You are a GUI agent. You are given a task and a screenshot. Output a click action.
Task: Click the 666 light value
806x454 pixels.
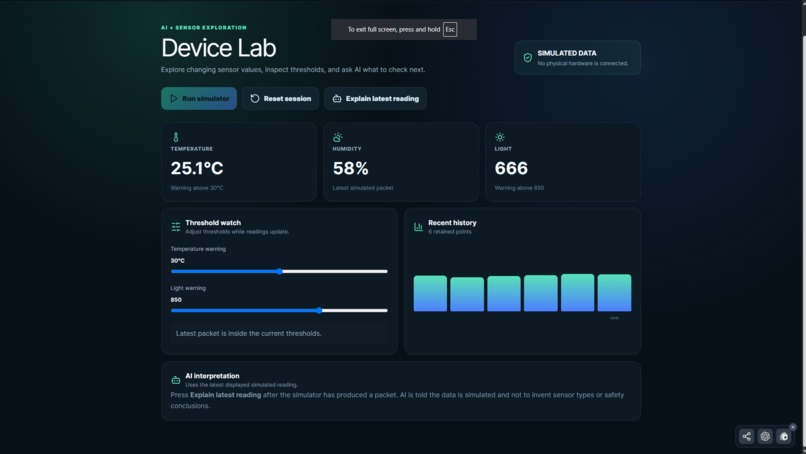(x=511, y=168)
